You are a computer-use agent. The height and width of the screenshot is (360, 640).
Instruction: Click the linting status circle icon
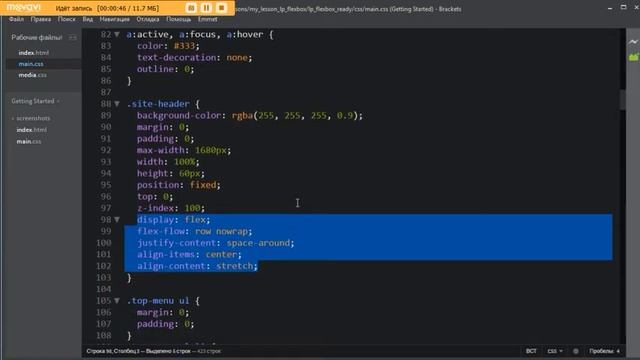(576, 351)
